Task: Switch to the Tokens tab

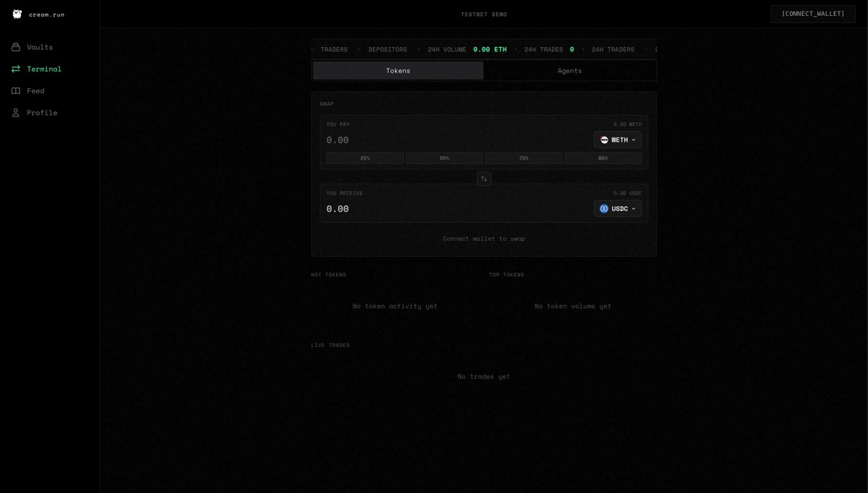Action: click(x=399, y=71)
